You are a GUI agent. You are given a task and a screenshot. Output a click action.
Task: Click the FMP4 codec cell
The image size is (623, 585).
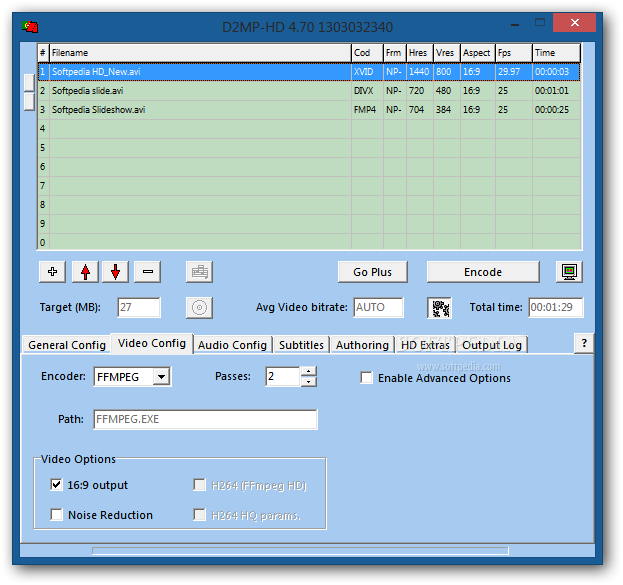click(368, 110)
